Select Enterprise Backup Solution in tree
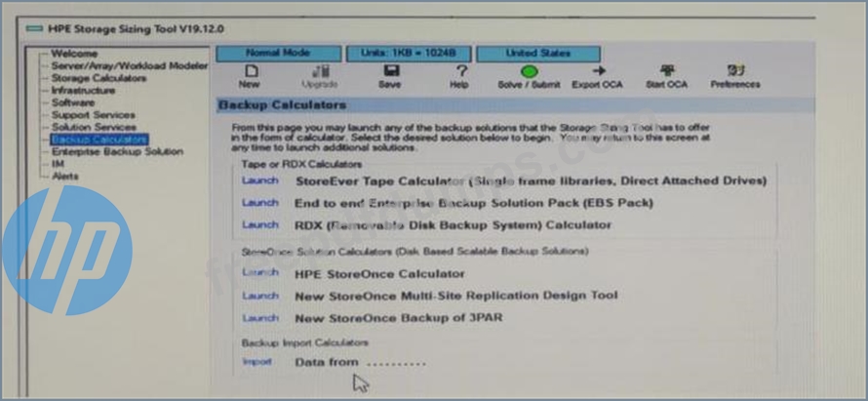Viewport: 868px width, 401px height. [x=116, y=151]
